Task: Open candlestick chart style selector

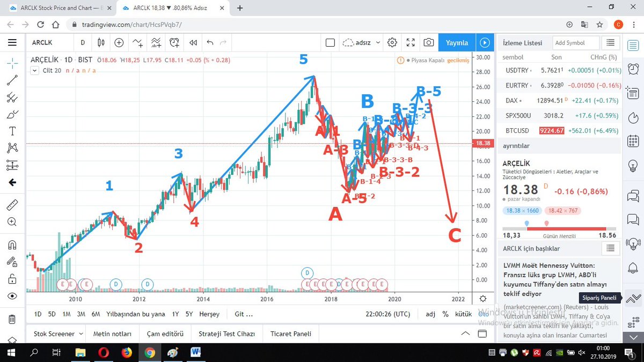Action: 101,42
